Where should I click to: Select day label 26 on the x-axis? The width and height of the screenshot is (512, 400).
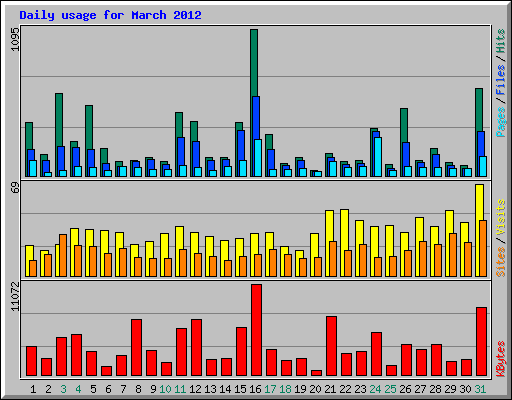pos(405,389)
